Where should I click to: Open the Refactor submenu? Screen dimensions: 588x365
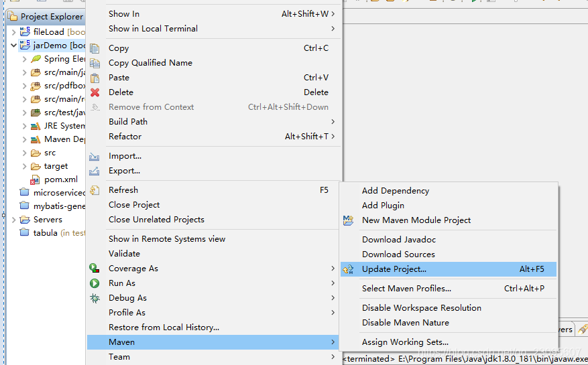[214, 137]
